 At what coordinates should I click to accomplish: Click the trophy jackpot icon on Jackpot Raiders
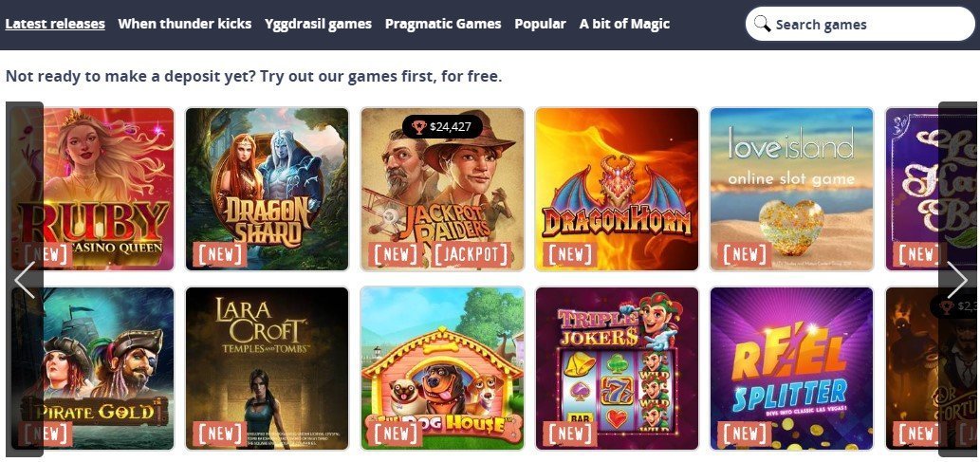pyautogui.click(x=419, y=127)
